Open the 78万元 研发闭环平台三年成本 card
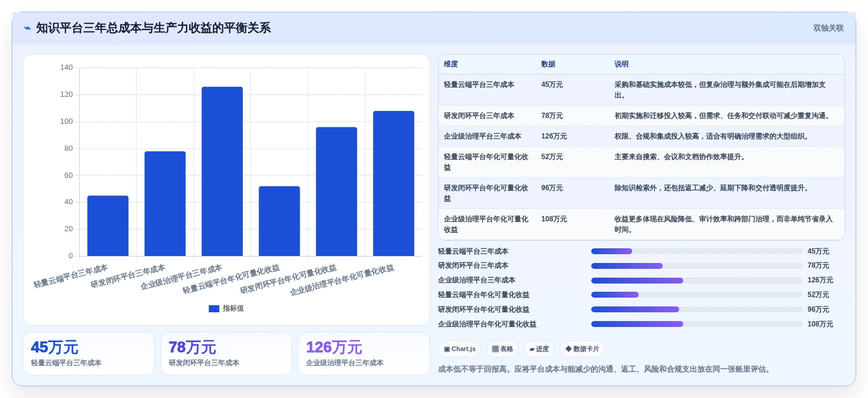 click(x=226, y=353)
